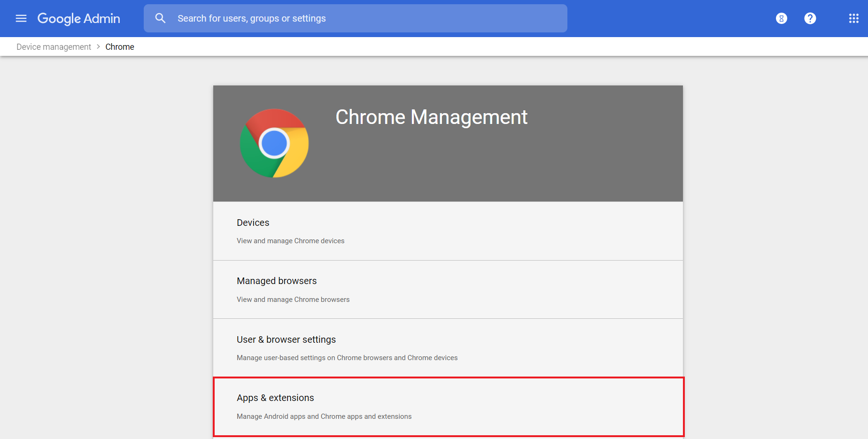Open the main navigation hamburger menu
Viewport: 868px width, 439px height.
[x=21, y=18]
